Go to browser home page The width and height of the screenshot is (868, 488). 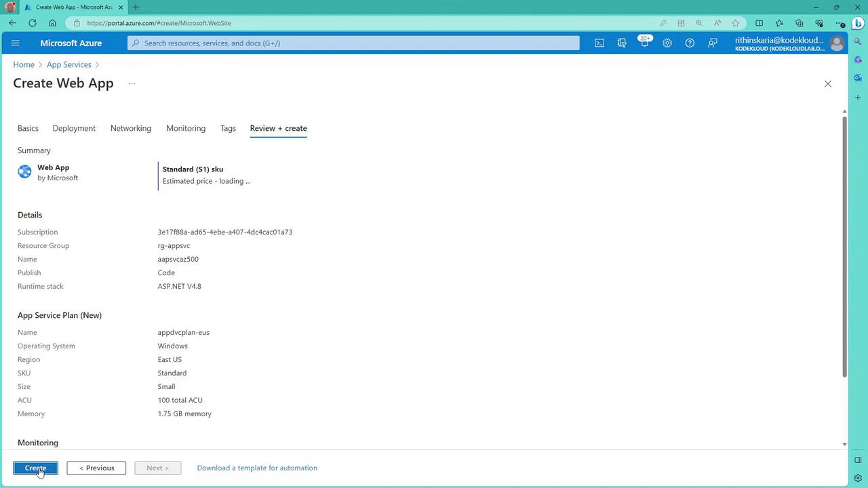click(52, 23)
